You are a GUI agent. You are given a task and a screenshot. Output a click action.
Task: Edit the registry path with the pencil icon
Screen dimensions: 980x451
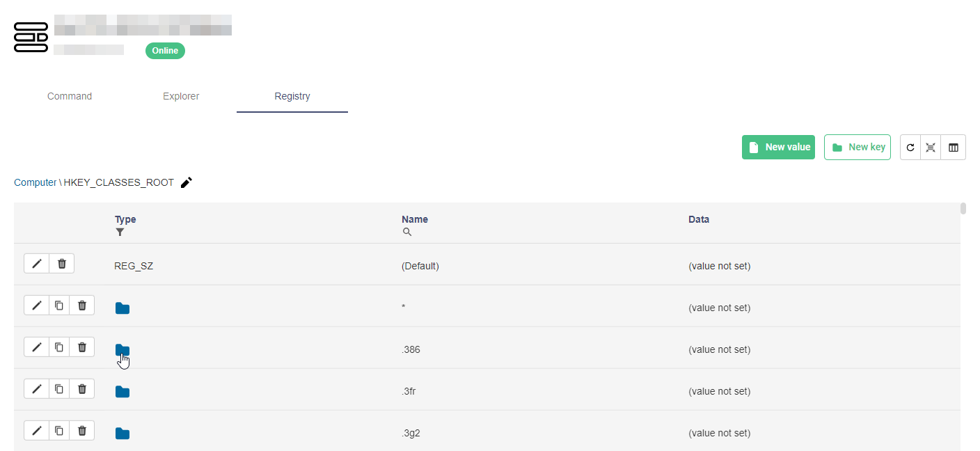pyautogui.click(x=187, y=183)
